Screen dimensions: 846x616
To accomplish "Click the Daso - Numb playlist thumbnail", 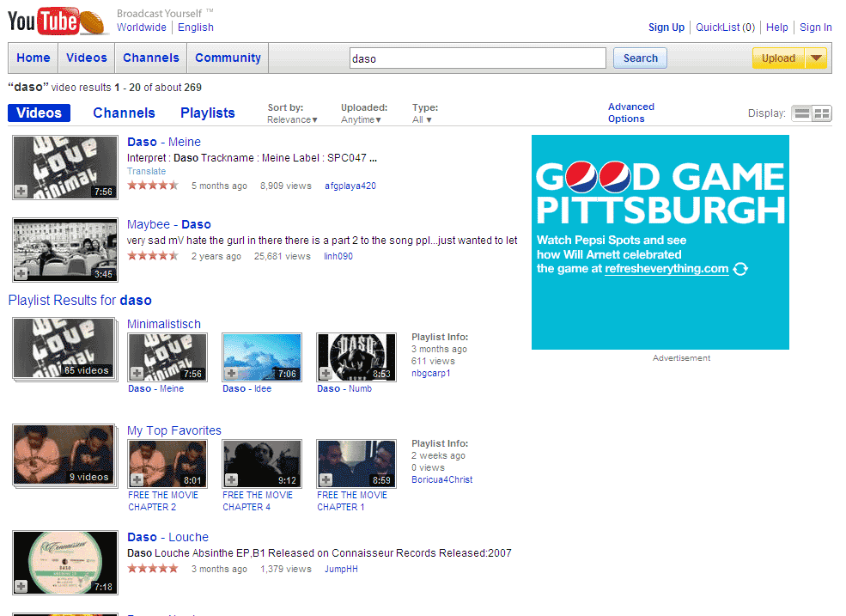I will click(x=356, y=357).
